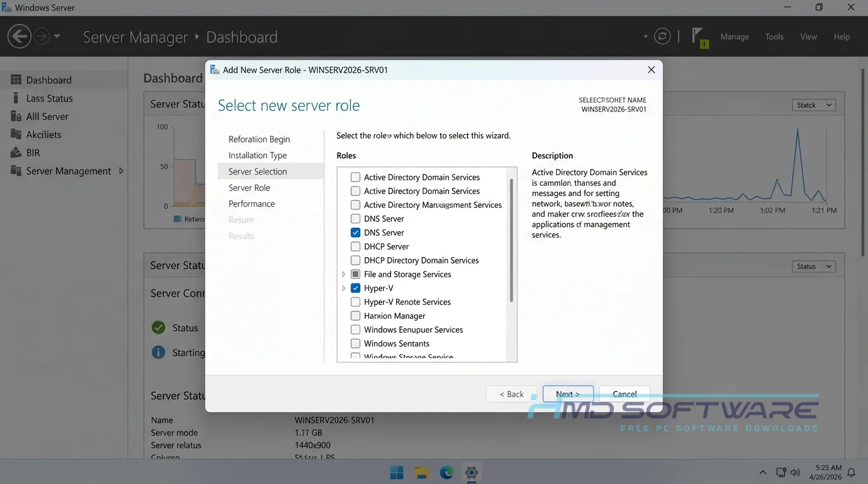This screenshot has width=868, height=484.
Task: Click the 1440x900 Server relatus value
Action: coord(312,445)
